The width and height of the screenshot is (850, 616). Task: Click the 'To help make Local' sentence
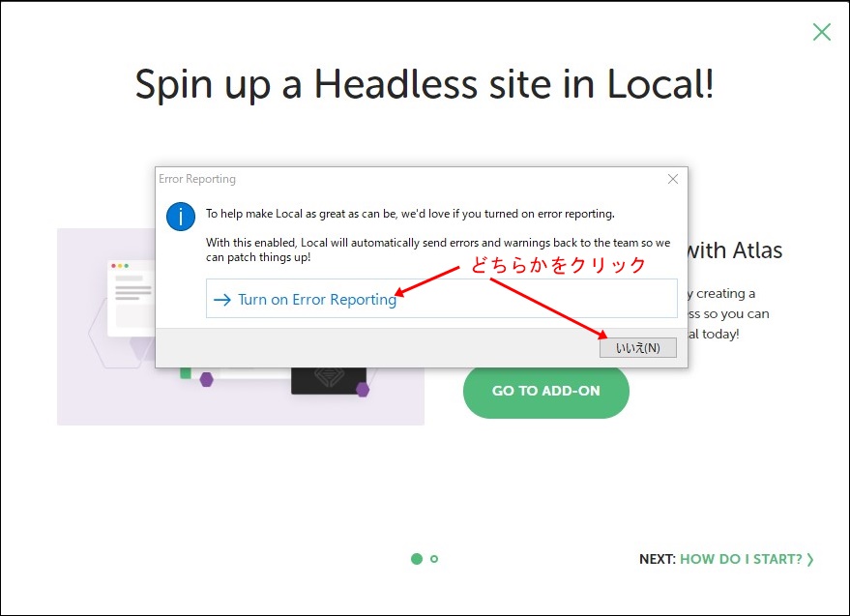410,214
